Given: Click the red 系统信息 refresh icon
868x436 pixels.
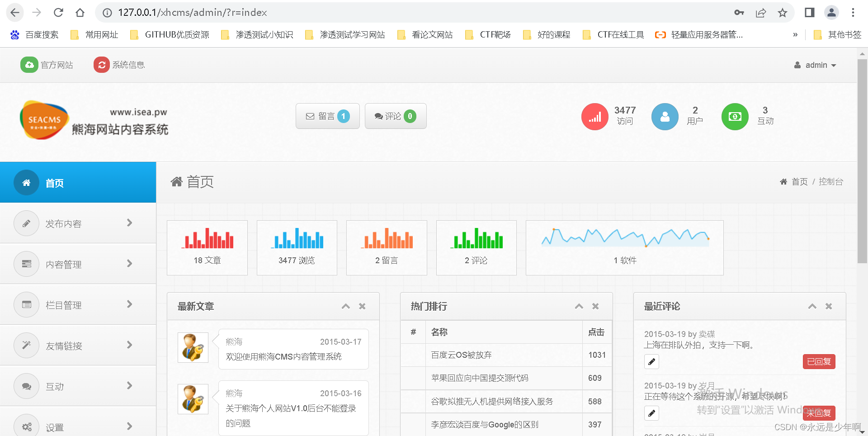Looking at the screenshot, I should (x=102, y=65).
